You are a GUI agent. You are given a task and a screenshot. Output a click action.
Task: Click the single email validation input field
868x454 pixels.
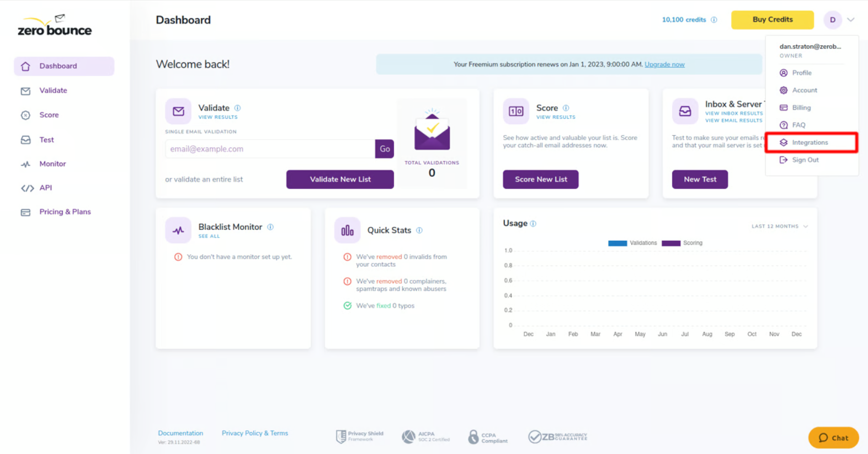click(x=270, y=149)
